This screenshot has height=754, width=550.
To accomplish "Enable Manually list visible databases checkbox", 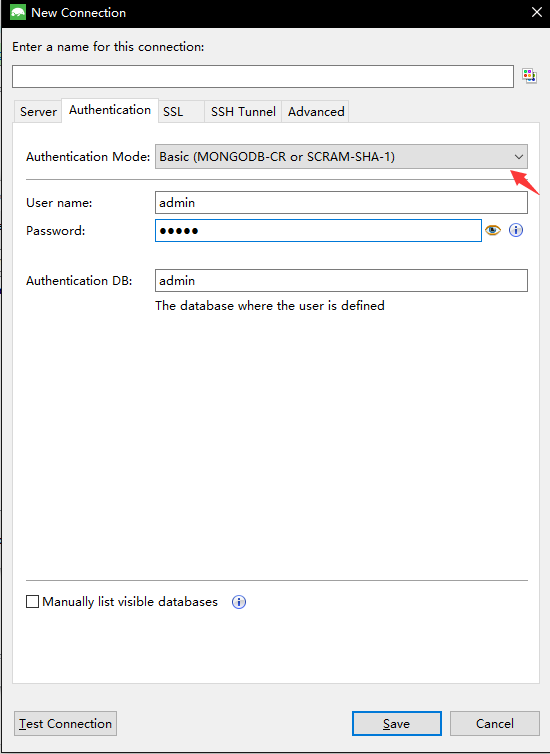I will (32, 602).
